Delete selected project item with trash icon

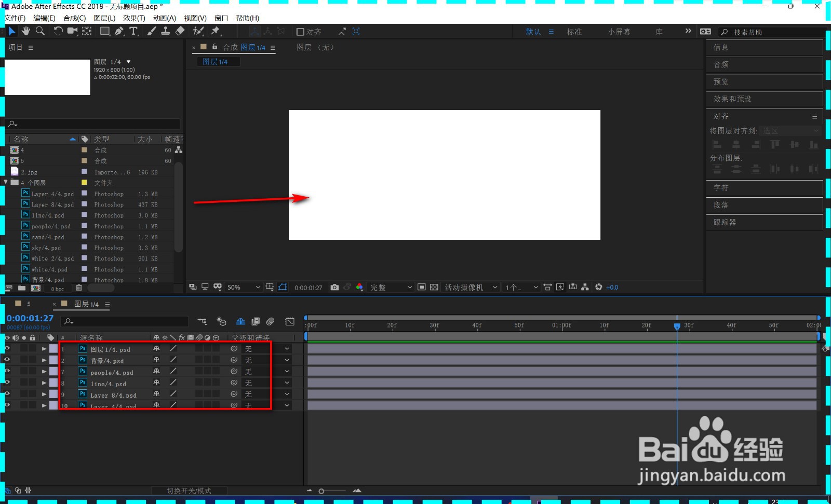pyautogui.click(x=79, y=288)
